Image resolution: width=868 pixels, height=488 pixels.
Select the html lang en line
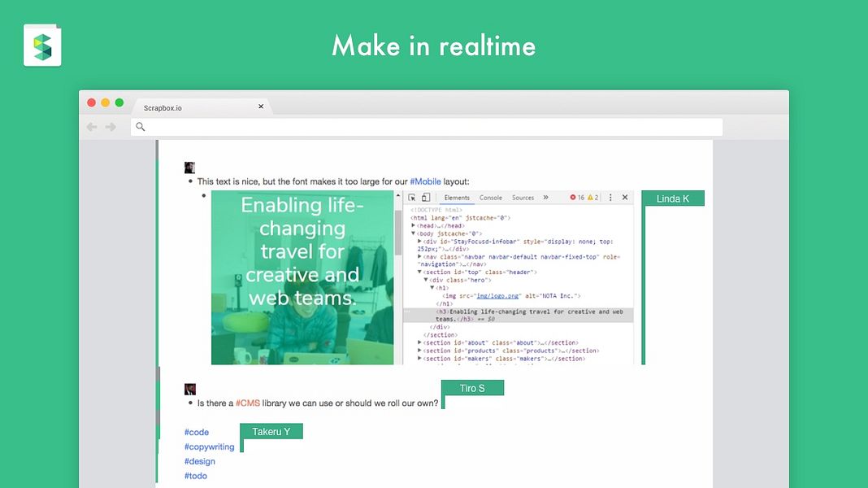(x=461, y=218)
